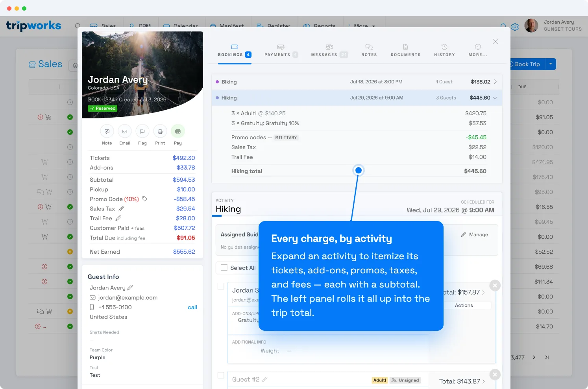Open the More... tab
The height and width of the screenshot is (389, 588).
478,51
